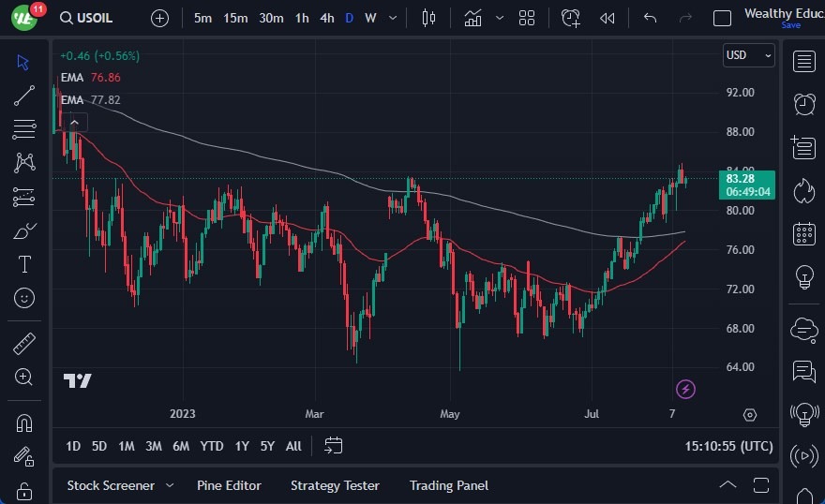Set the date range to YTD
The height and width of the screenshot is (504, 825).
212,446
